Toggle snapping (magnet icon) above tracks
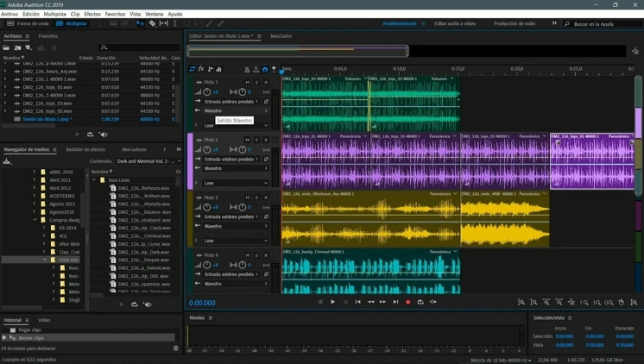Image resolution: width=644 pixels, height=364 pixels. pos(265,69)
